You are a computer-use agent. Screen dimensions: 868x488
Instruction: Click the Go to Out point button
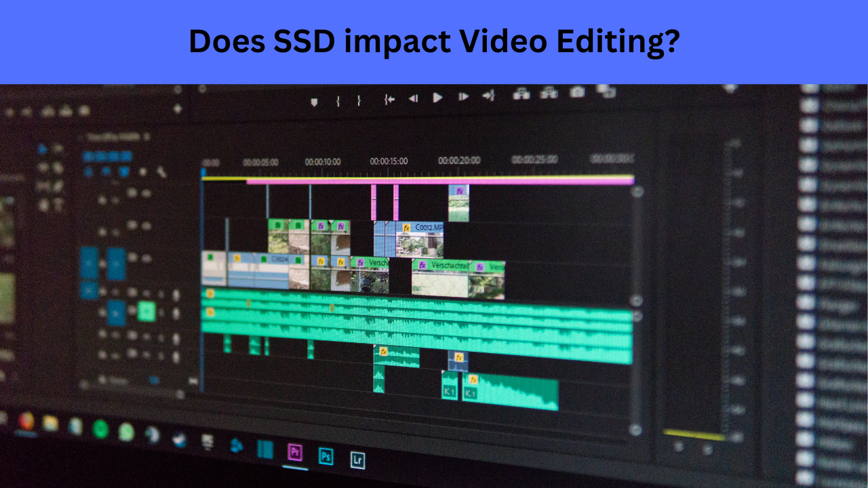point(488,97)
